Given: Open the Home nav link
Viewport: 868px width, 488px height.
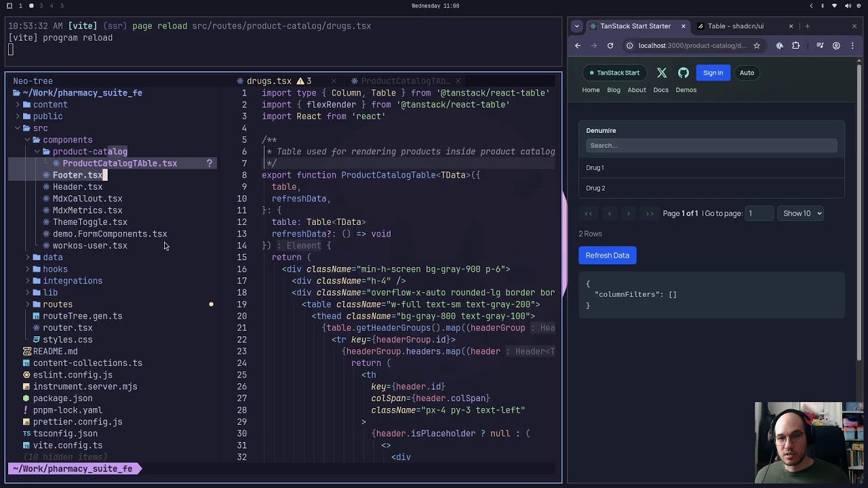Looking at the screenshot, I should coord(591,89).
